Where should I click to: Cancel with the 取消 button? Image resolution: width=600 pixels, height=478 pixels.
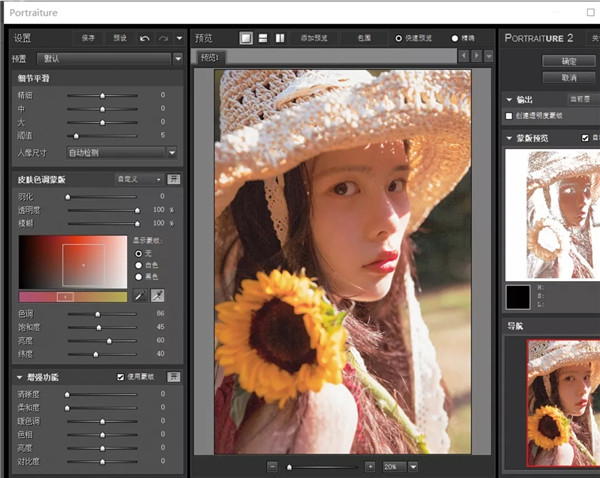[569, 78]
